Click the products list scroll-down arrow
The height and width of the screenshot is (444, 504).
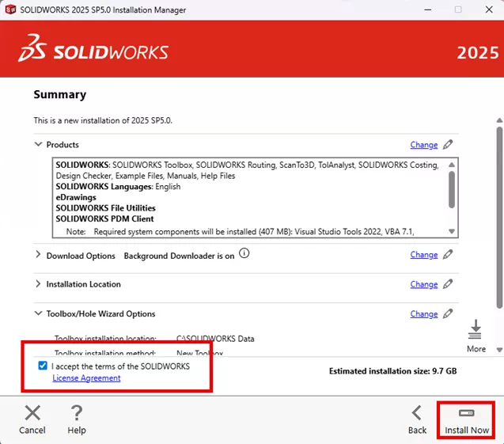point(452,231)
